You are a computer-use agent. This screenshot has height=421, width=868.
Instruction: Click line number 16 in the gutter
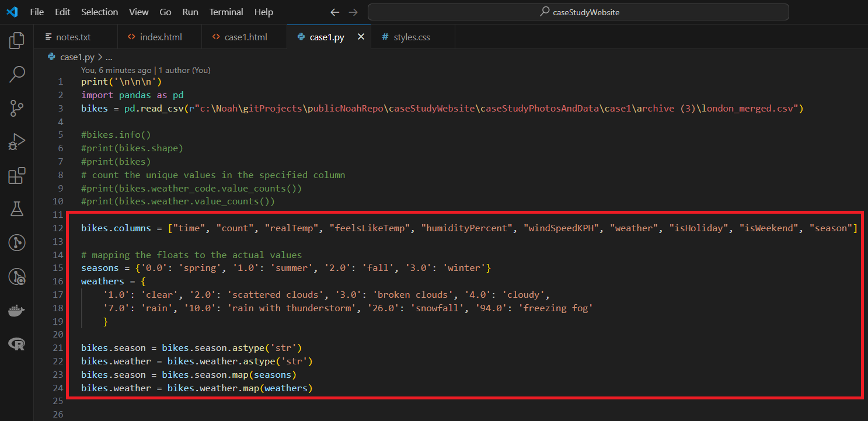pos(58,281)
